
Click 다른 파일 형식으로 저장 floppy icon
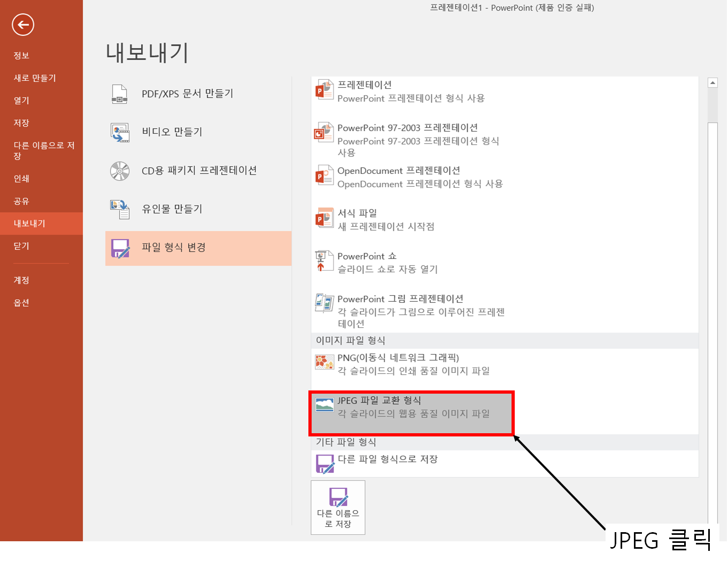coord(325,464)
